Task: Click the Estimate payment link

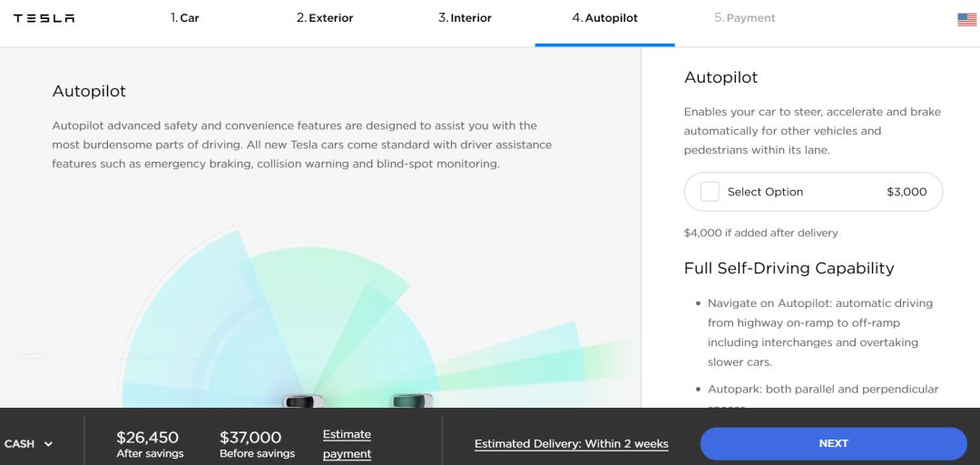Action: (347, 444)
